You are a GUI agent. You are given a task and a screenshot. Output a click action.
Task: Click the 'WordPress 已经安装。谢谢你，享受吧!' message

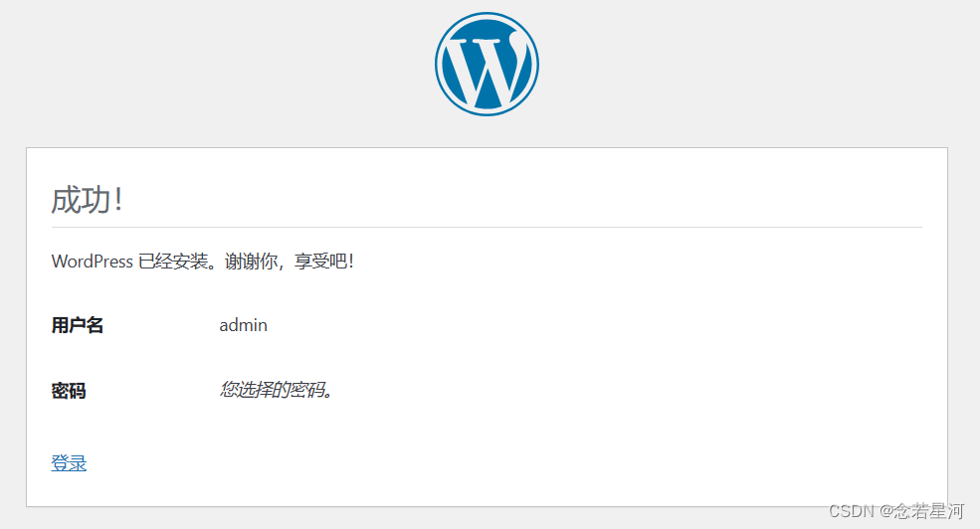point(203,262)
